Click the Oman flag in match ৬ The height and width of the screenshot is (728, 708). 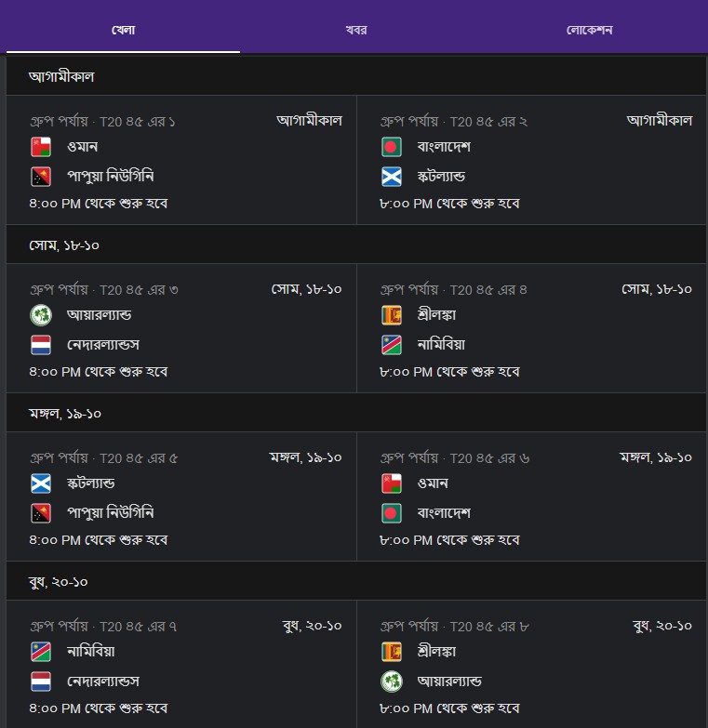(x=391, y=483)
